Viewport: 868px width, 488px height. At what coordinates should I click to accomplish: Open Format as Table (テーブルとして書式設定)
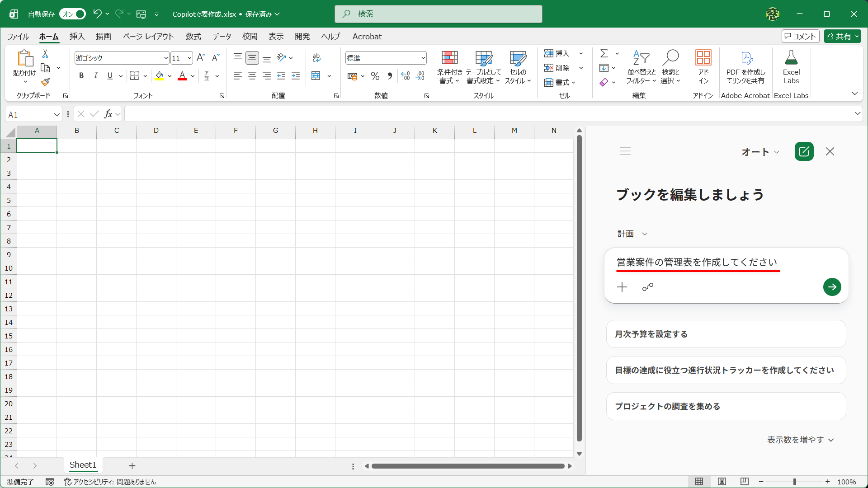click(483, 67)
